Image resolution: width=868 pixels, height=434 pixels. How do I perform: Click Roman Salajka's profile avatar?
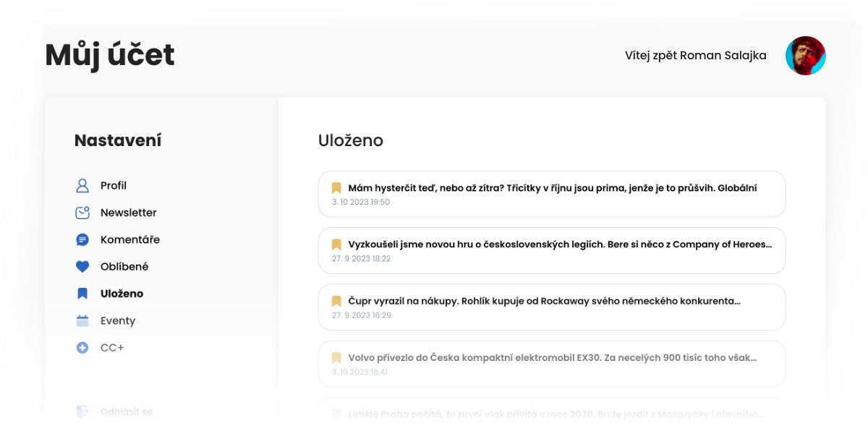806,56
